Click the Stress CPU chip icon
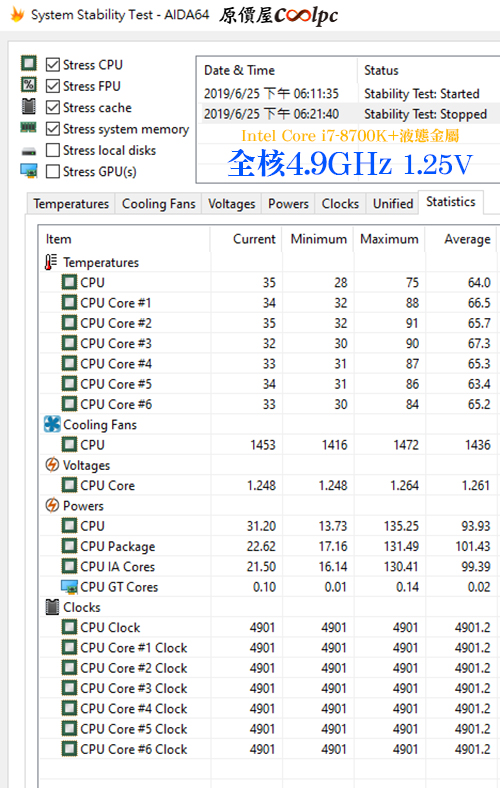Viewport: 500px width, 788px height. [x=29, y=63]
